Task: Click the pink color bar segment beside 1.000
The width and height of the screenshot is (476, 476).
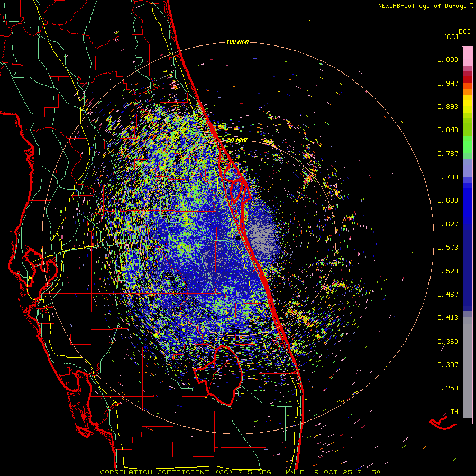Action: coord(467,57)
